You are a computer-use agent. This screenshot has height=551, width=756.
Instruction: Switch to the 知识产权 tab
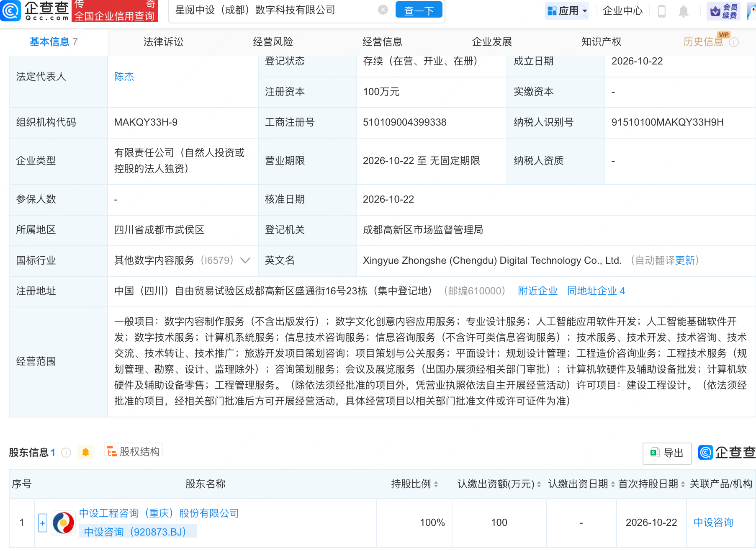(x=601, y=42)
